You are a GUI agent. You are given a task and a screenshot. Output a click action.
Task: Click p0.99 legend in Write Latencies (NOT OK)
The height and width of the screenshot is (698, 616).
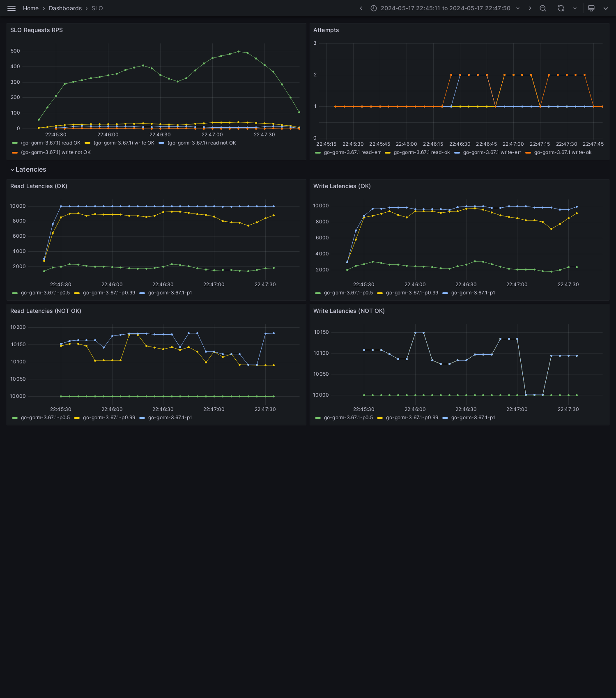pos(412,418)
